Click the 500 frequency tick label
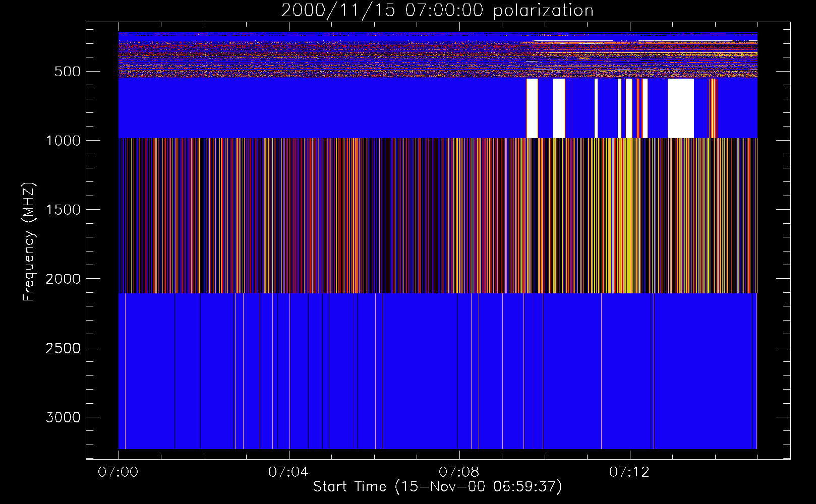This screenshot has height=504, width=816. (67, 72)
